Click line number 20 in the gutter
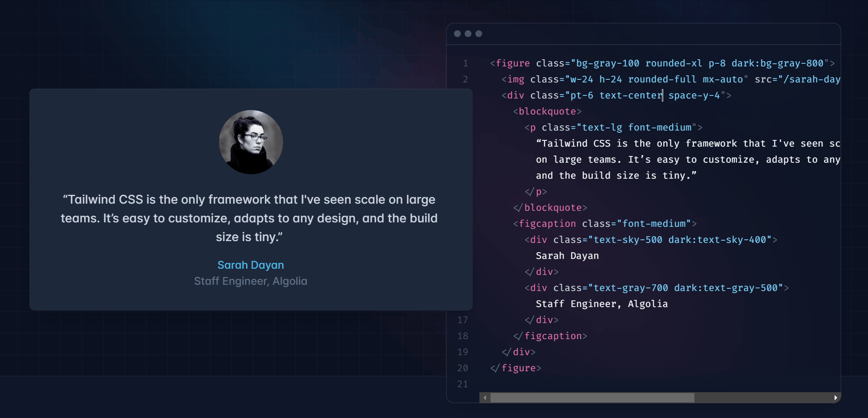 click(462, 368)
